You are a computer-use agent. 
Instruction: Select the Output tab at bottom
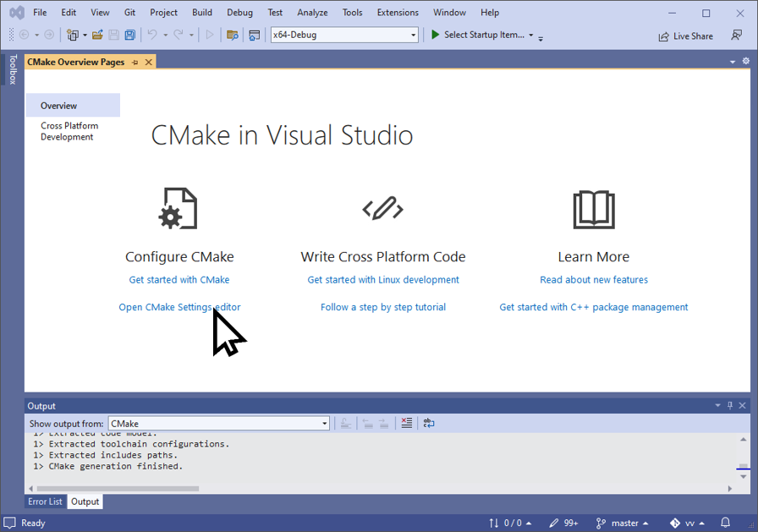(85, 502)
